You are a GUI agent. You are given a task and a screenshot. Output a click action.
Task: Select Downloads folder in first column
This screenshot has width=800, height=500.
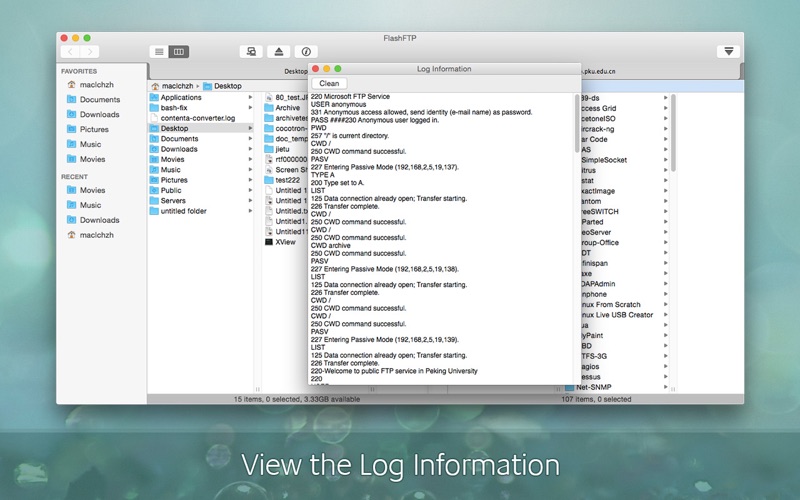pyautogui.click(x=201, y=149)
